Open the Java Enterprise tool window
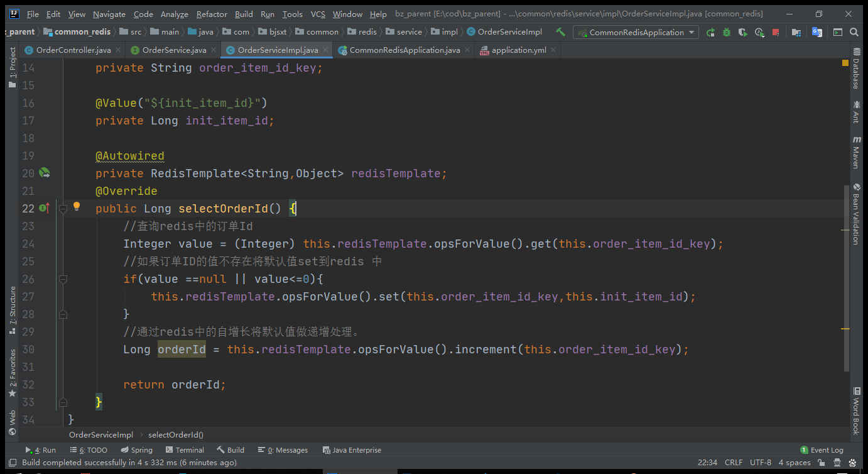This screenshot has height=474, width=868. coord(351,450)
